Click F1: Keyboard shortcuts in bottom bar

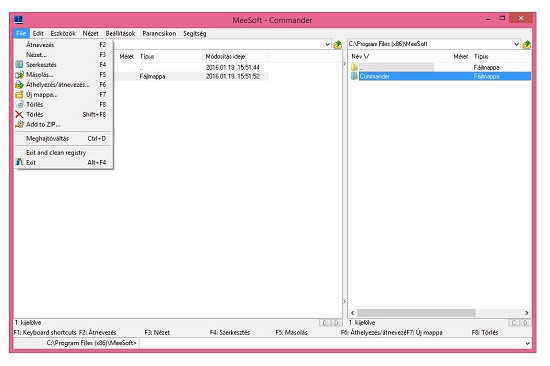(x=45, y=332)
